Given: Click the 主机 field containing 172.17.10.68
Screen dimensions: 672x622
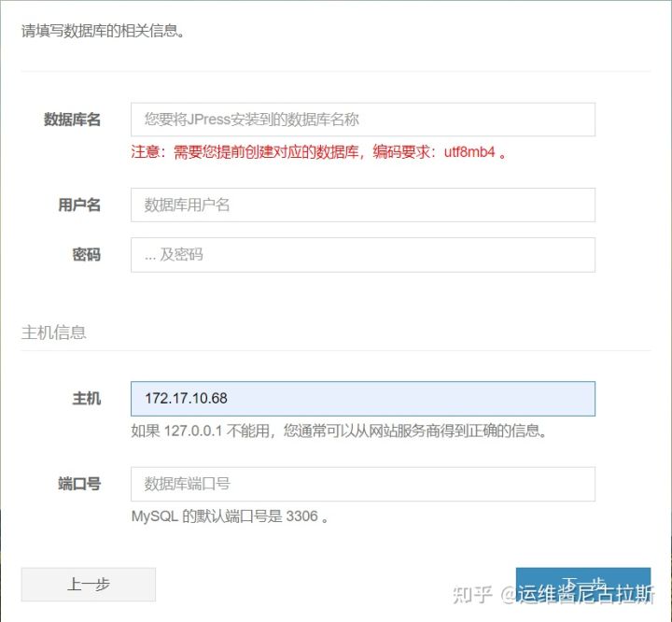Looking at the screenshot, I should coord(362,398).
